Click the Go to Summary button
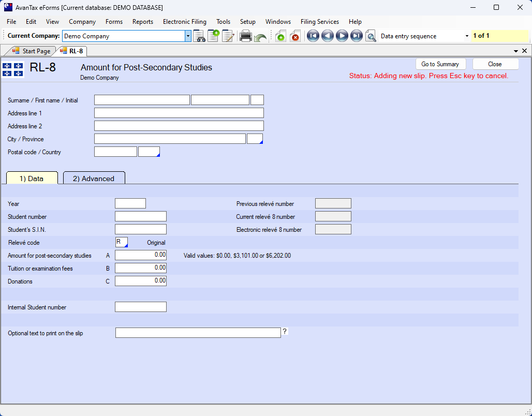This screenshot has height=416, width=532. click(440, 64)
